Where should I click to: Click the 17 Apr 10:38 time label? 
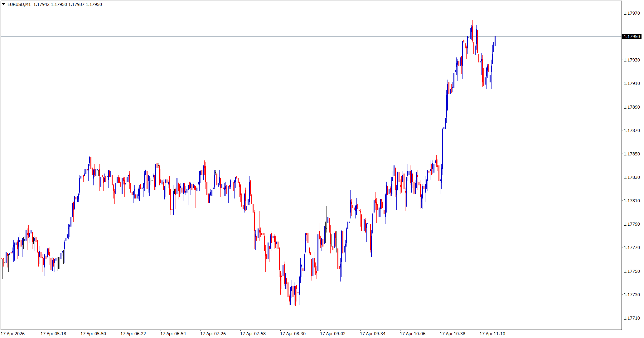point(453,334)
